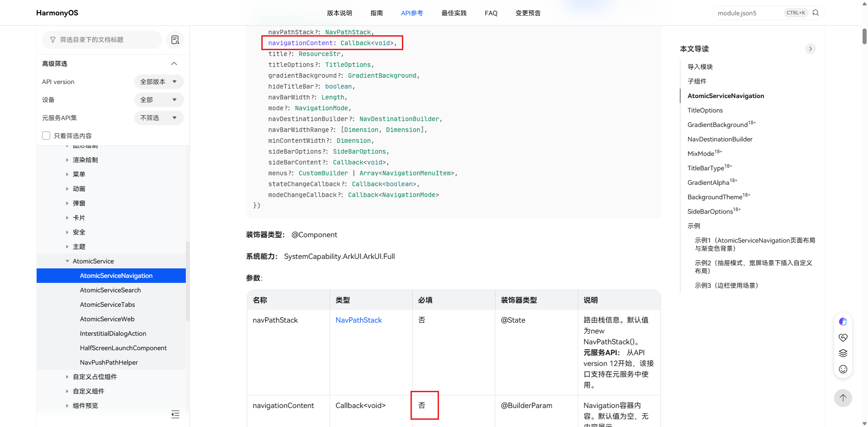The image size is (868, 427).
Task: Open the AI assistant floating icon
Action: coord(843,322)
